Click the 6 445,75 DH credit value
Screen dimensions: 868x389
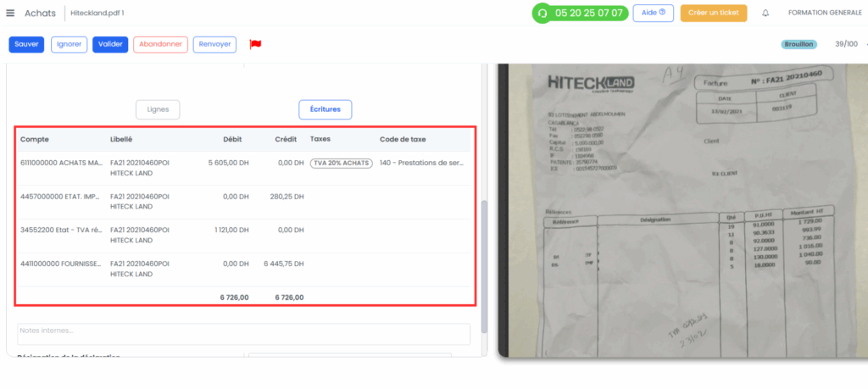[x=284, y=264]
